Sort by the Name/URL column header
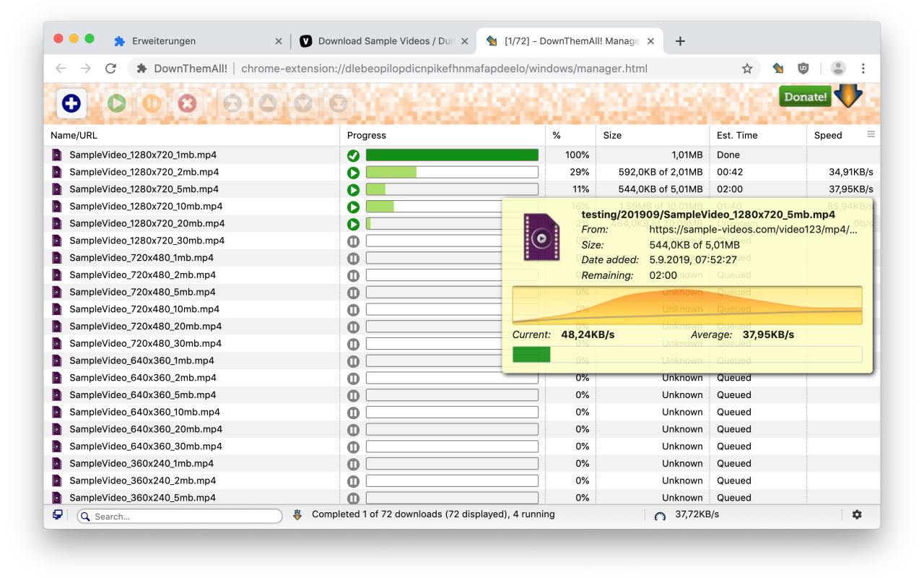Viewport: 924px width, 578px height. (x=74, y=135)
